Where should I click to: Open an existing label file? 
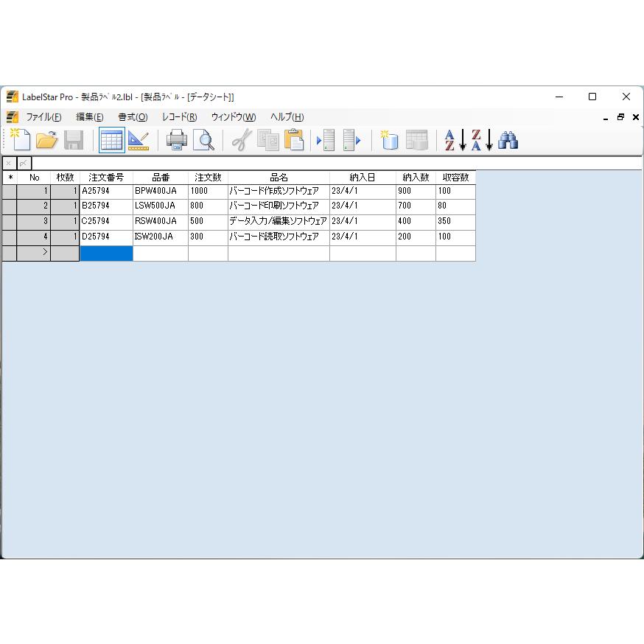(x=47, y=140)
